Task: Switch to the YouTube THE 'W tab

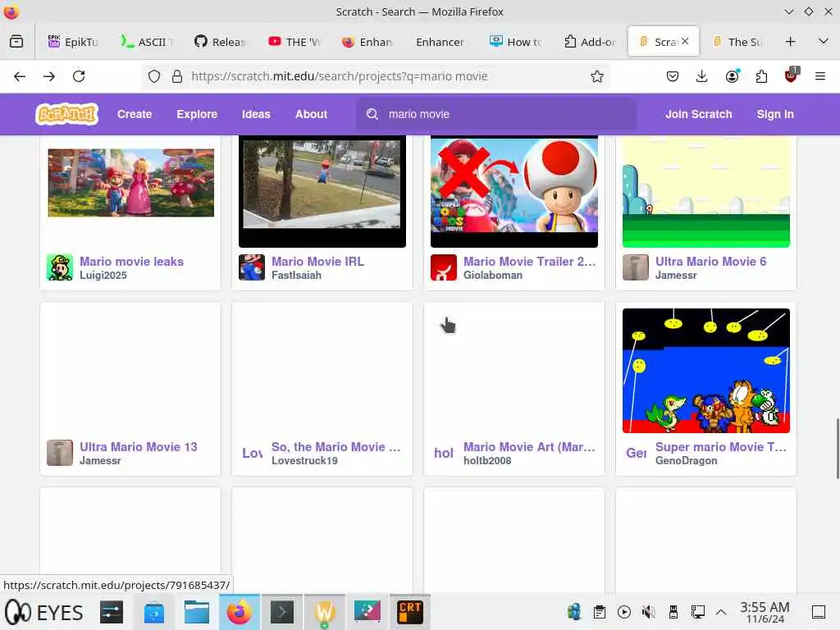Action: [x=294, y=42]
